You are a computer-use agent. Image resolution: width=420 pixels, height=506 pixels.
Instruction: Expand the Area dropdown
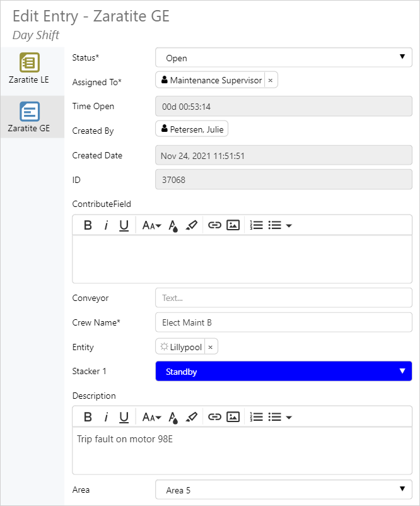[x=283, y=490]
